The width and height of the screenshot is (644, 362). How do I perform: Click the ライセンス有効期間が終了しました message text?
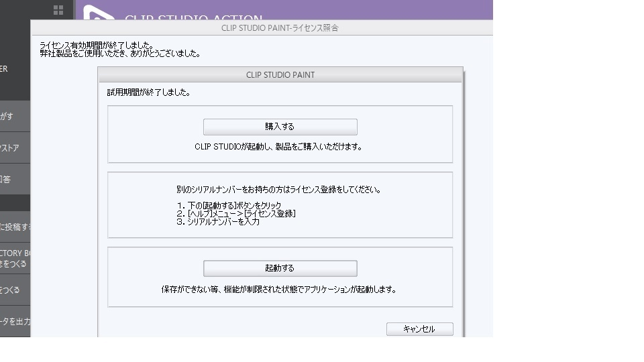click(97, 46)
